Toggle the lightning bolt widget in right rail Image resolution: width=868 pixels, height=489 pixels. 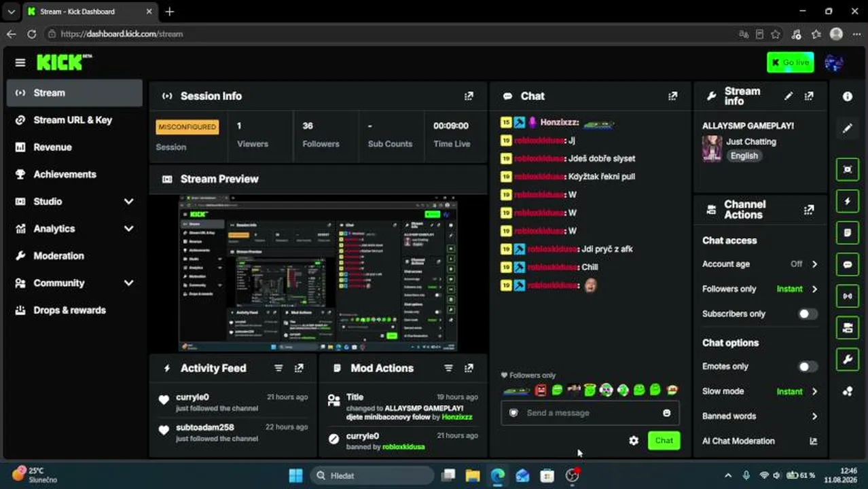coord(848,201)
